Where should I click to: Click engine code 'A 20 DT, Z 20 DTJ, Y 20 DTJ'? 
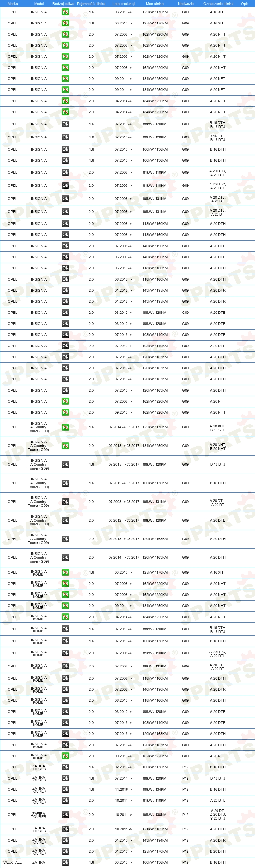pos(217,815)
